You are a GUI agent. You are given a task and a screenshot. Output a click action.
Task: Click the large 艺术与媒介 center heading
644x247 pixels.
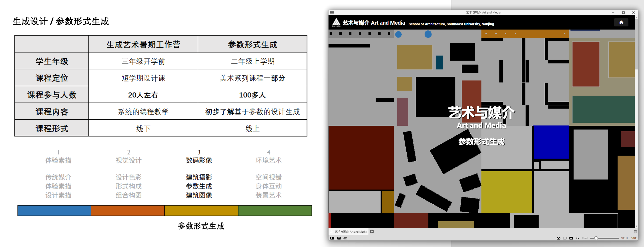pos(481,113)
